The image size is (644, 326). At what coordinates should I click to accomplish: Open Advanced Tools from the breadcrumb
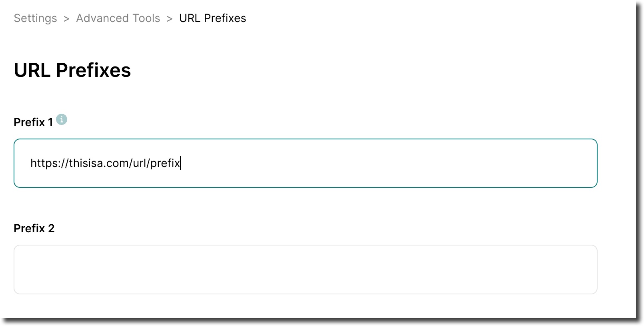tap(118, 18)
